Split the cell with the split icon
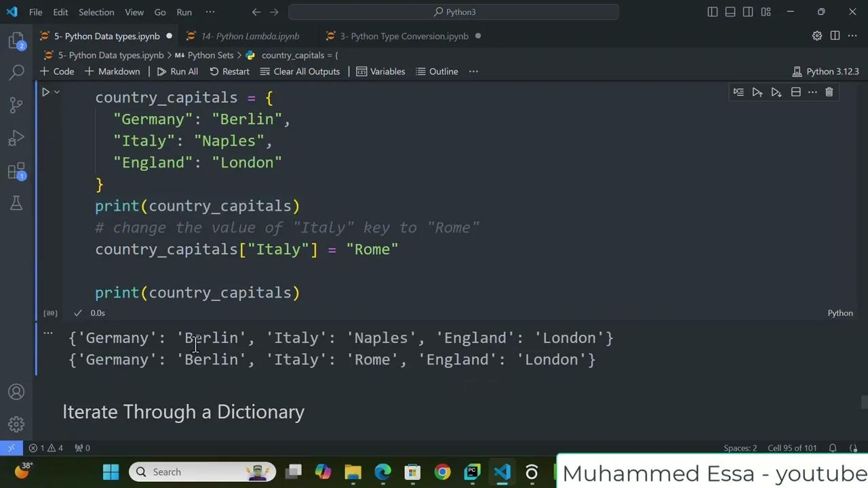The height and width of the screenshot is (488, 868). pyautogui.click(x=795, y=92)
